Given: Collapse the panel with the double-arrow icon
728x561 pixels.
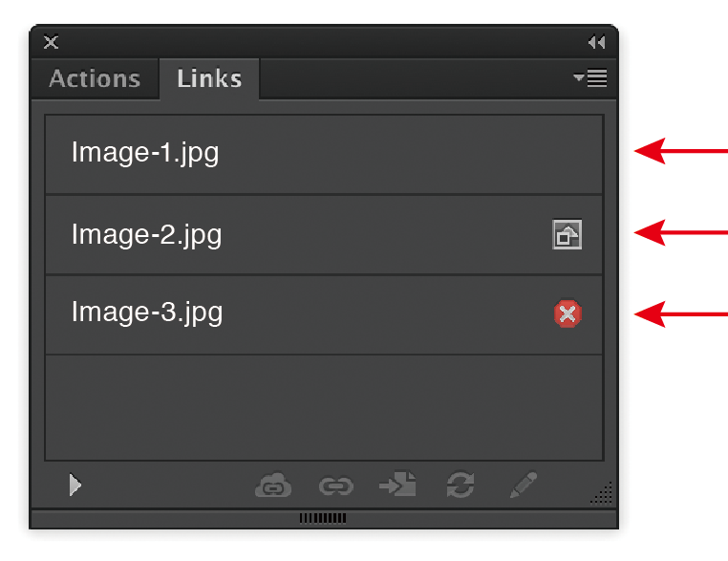Looking at the screenshot, I should click(x=596, y=42).
